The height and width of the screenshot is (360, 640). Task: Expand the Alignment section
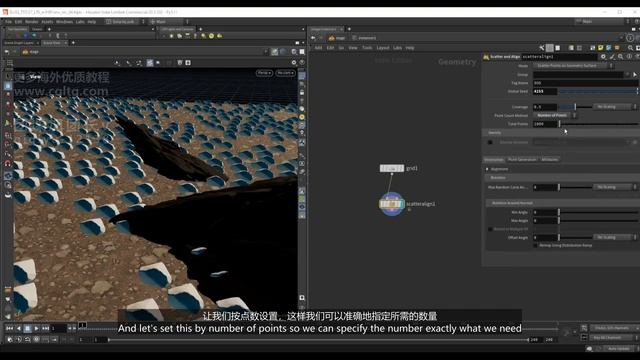pos(487,169)
